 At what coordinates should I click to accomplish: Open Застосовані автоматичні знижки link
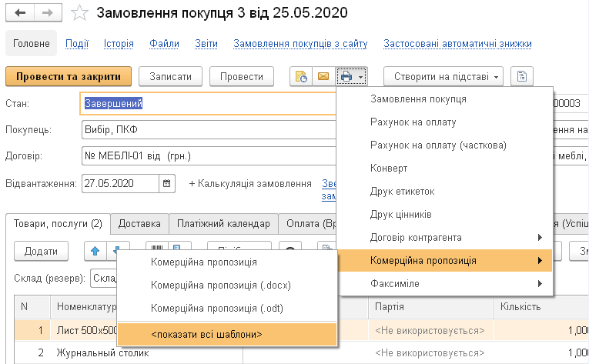457,44
